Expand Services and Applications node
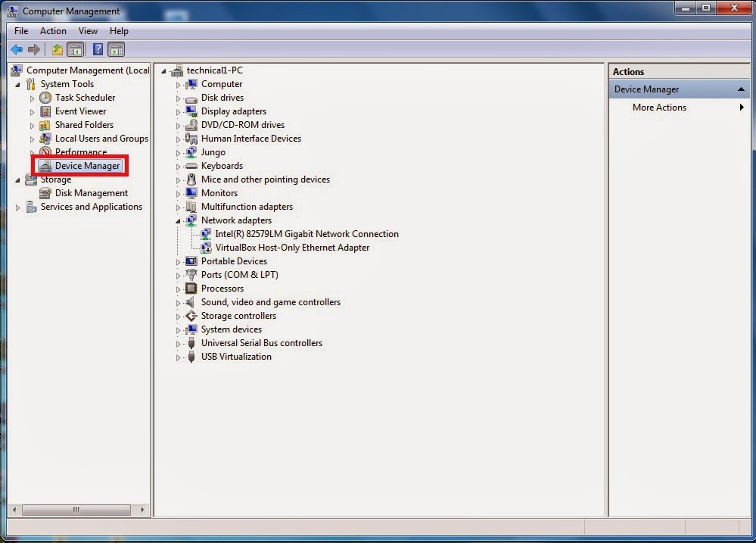Viewport: 756px width, 543px height. 18,208
